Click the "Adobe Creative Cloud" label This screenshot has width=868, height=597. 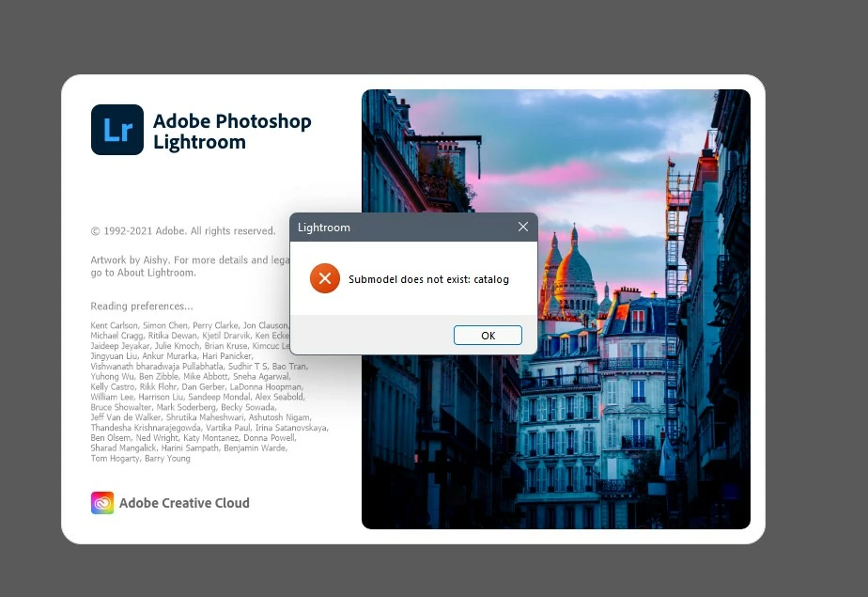(184, 503)
